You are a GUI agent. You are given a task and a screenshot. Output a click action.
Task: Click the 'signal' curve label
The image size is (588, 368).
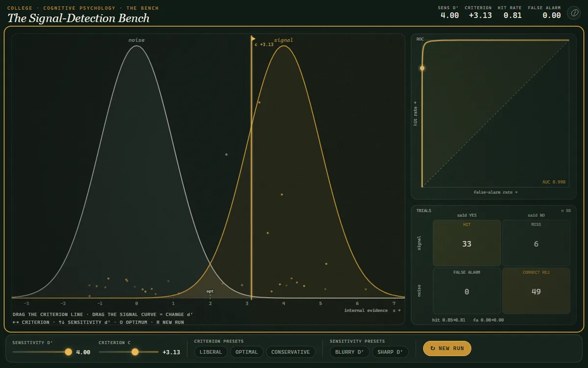tap(283, 40)
